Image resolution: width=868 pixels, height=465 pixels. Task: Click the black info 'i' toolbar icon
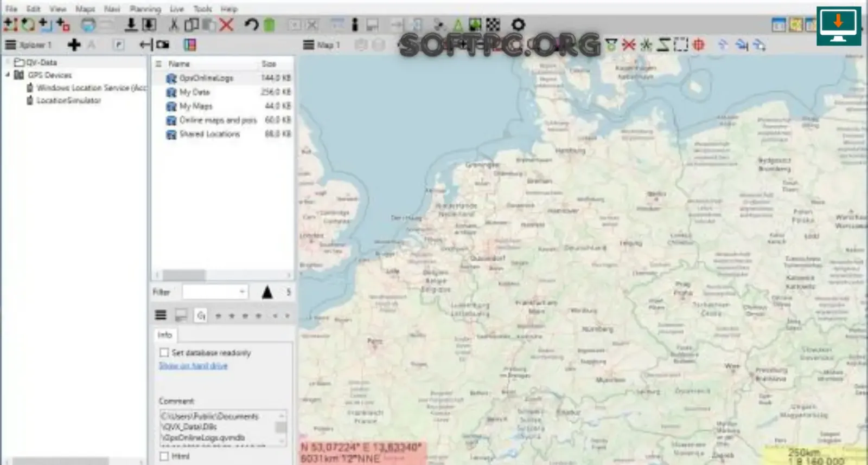pyautogui.click(x=355, y=25)
